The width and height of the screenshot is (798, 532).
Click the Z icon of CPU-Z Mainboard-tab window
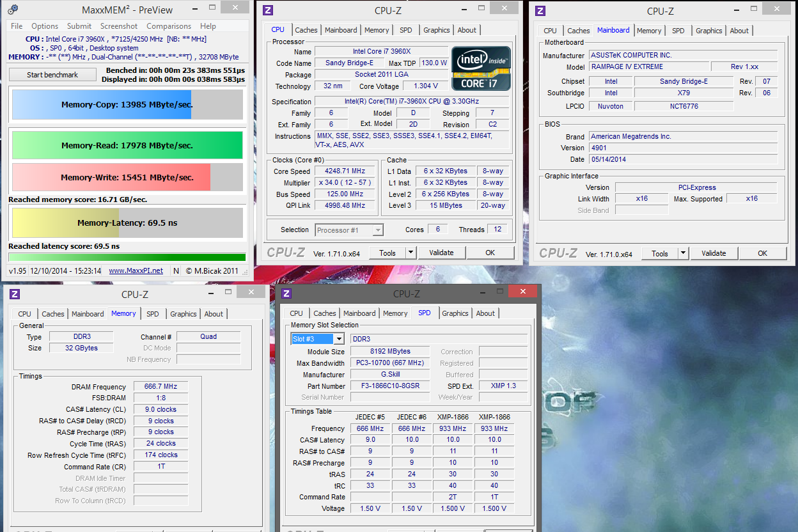[540, 10]
